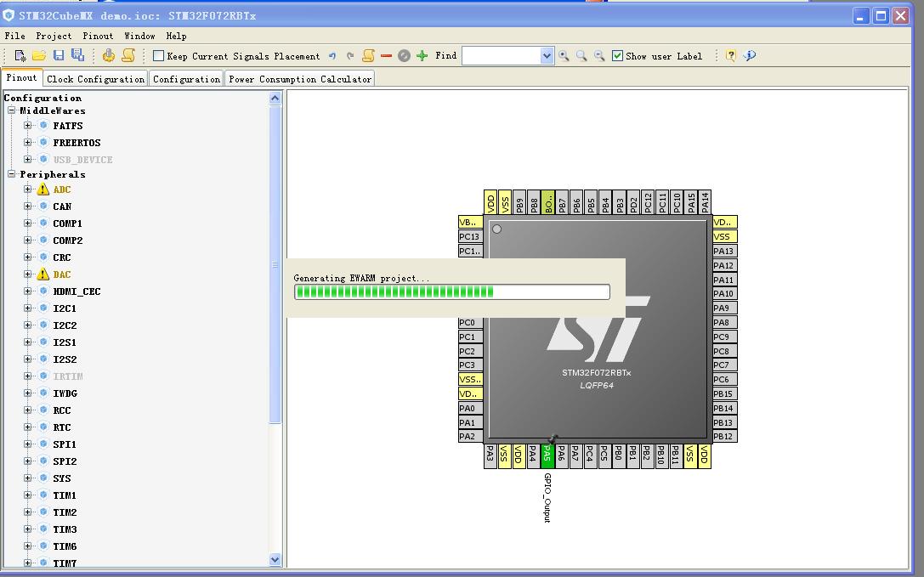Click the PA13 pin on the chip
This screenshot has width=924, height=577.
(x=724, y=251)
